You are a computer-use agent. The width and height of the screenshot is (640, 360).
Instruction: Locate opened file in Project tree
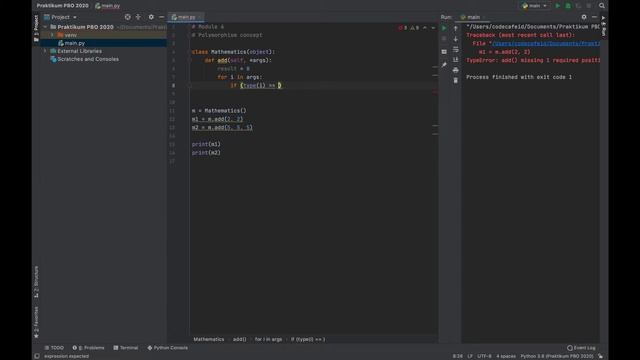(128, 17)
